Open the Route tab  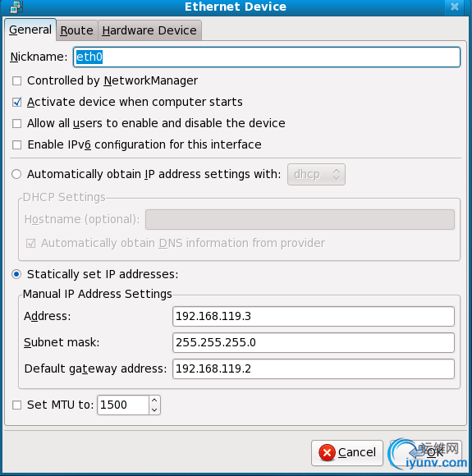pyautogui.click(x=77, y=30)
